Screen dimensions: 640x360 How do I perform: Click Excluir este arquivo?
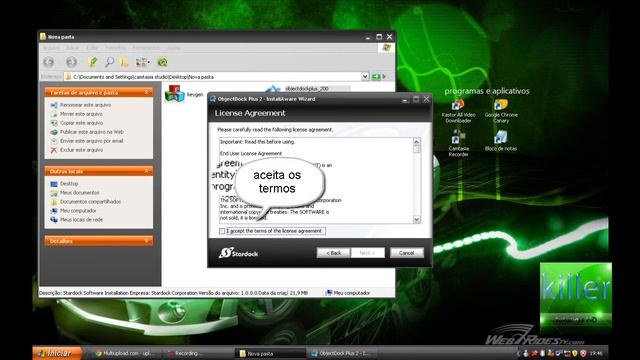pyautogui.click(x=81, y=150)
